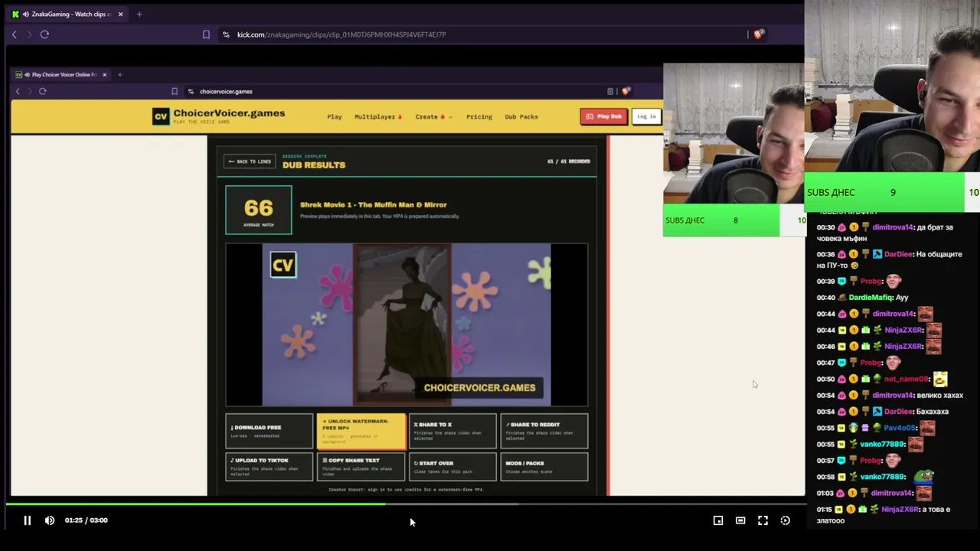Click Upload to TikTok
980x551 pixels.
(269, 467)
